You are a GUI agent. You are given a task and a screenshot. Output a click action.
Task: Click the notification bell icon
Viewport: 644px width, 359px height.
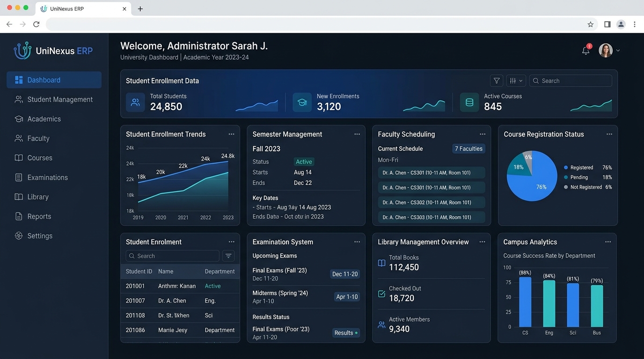585,50
